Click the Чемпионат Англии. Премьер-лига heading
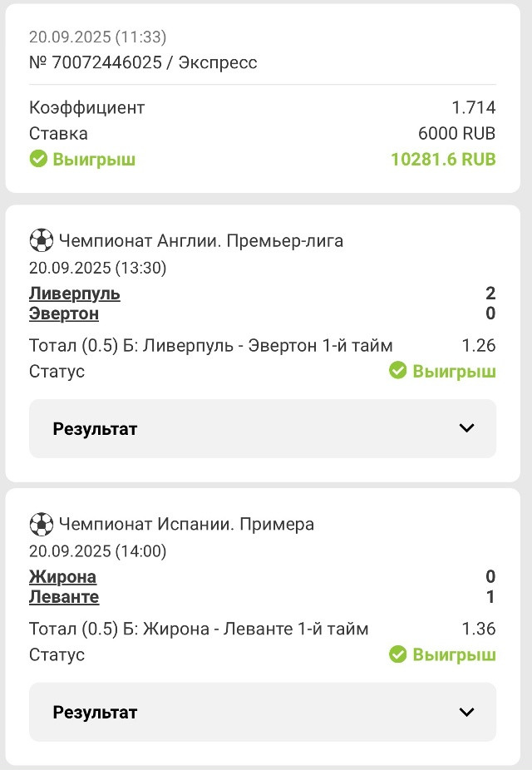532x770 pixels. (200, 240)
